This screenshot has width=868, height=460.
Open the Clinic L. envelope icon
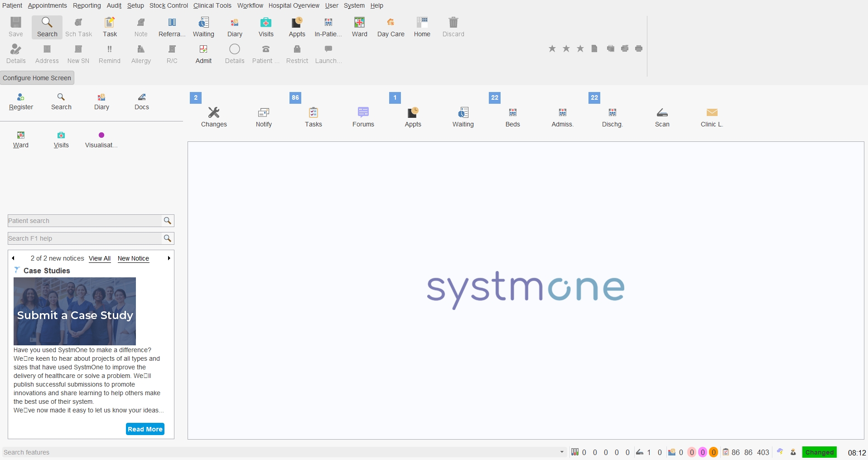[x=712, y=117]
